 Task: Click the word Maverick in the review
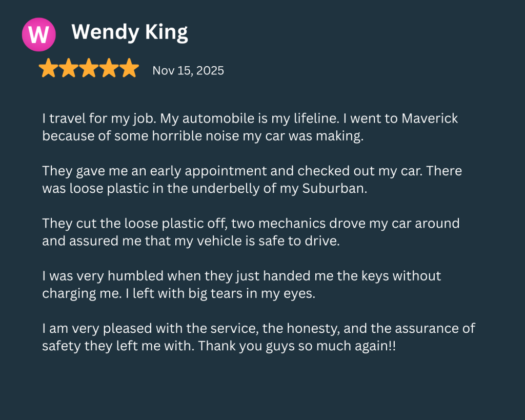(430, 119)
